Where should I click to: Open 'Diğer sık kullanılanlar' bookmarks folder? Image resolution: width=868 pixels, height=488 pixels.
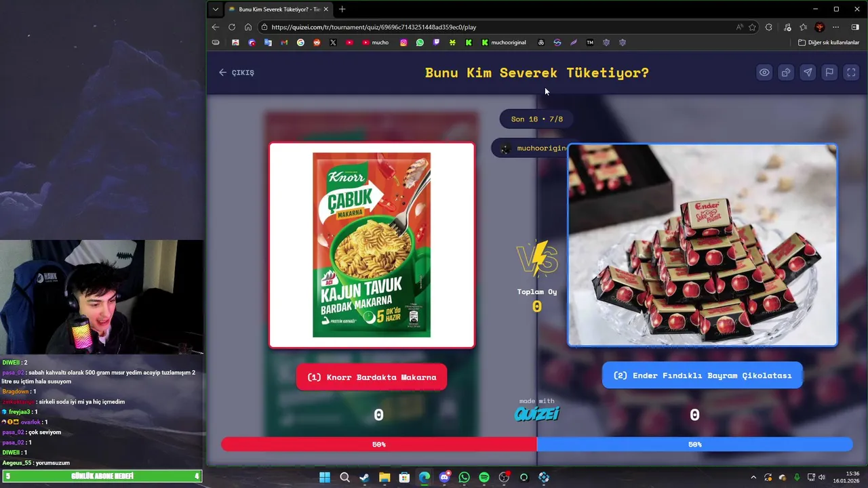click(x=829, y=43)
